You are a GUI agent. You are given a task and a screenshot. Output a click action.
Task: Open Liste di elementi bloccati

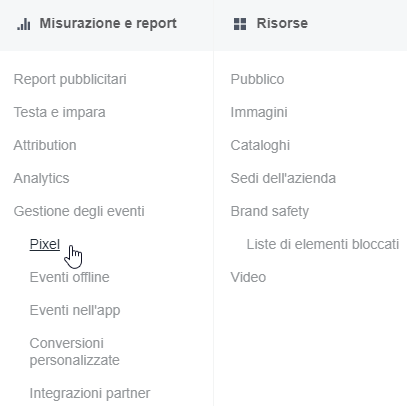click(x=323, y=244)
